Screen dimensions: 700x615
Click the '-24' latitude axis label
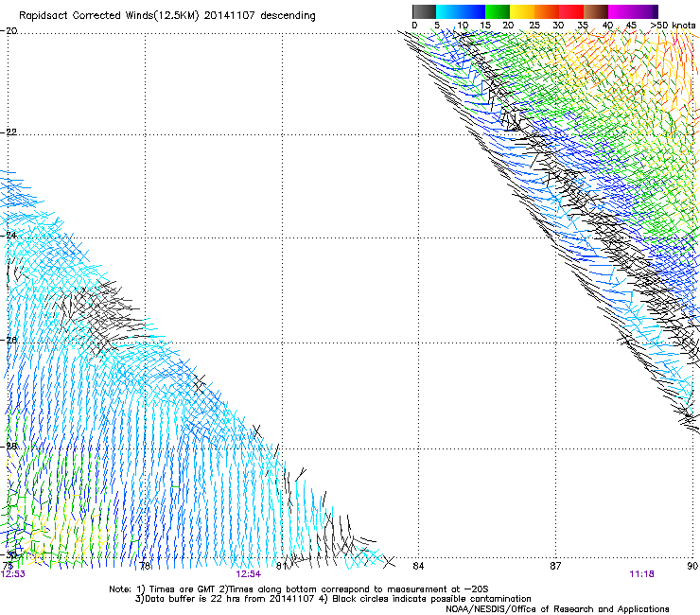pyautogui.click(x=9, y=236)
